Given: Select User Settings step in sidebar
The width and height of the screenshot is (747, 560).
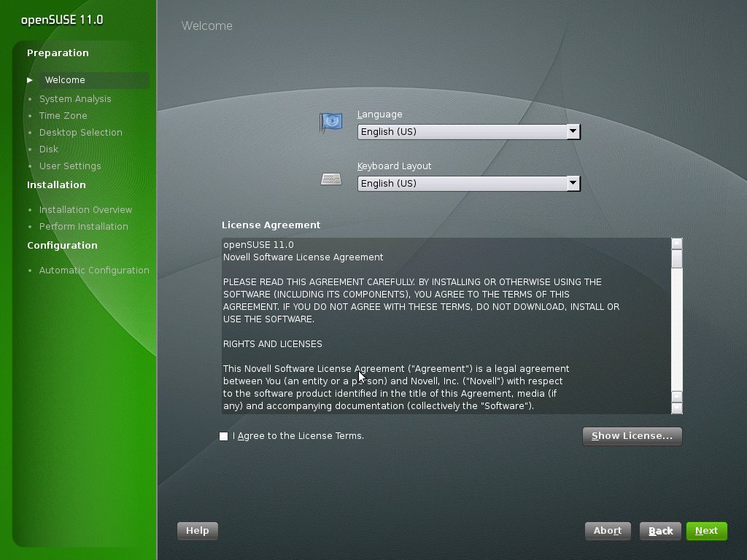Looking at the screenshot, I should (x=70, y=166).
